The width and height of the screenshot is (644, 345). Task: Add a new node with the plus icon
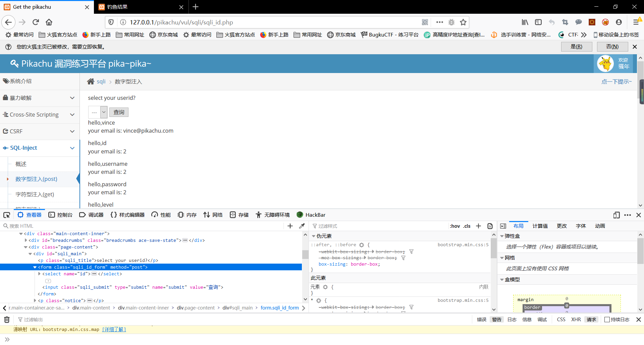[x=290, y=226]
